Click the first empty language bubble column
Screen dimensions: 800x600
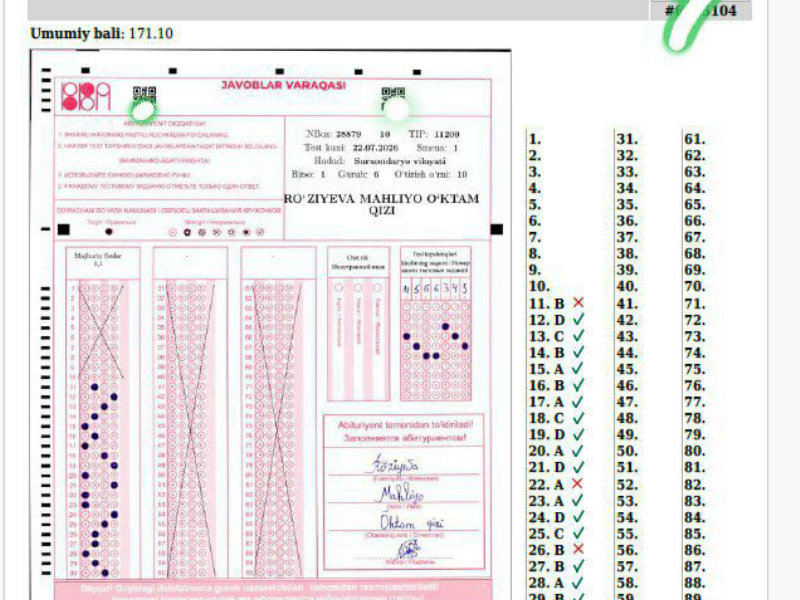click(338, 339)
